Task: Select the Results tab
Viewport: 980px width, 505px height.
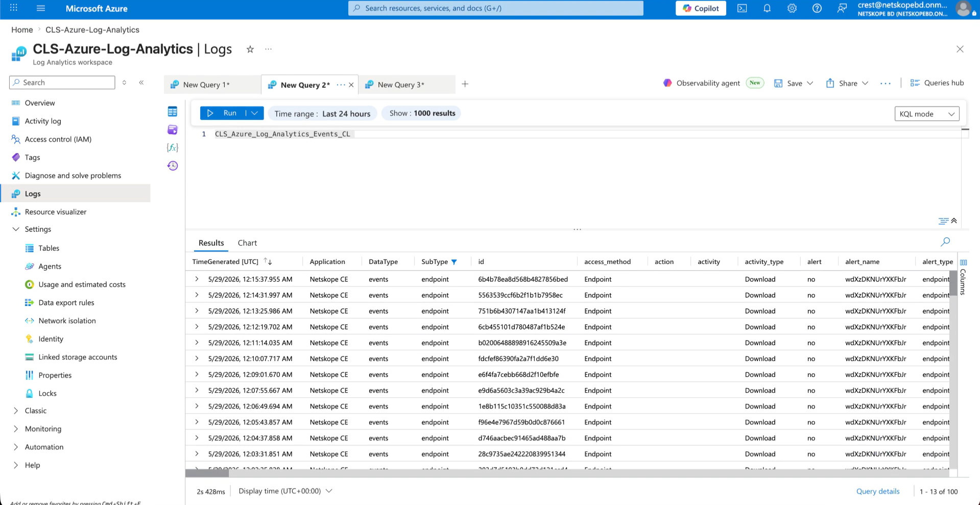Action: [211, 243]
